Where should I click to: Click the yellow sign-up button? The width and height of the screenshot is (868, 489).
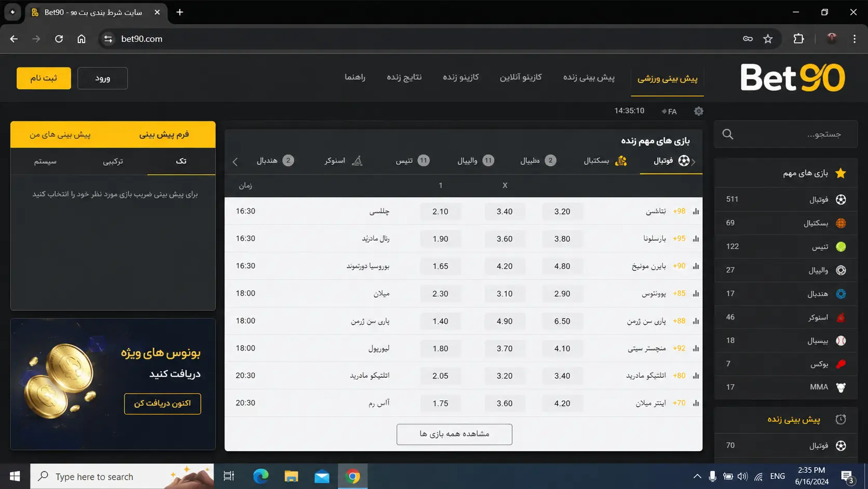click(44, 78)
